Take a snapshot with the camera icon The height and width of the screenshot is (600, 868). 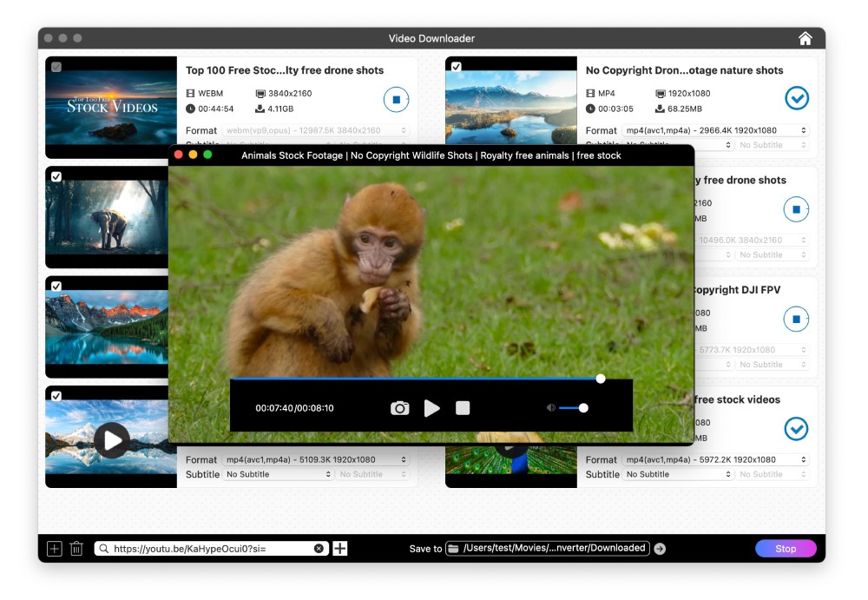[x=399, y=408]
